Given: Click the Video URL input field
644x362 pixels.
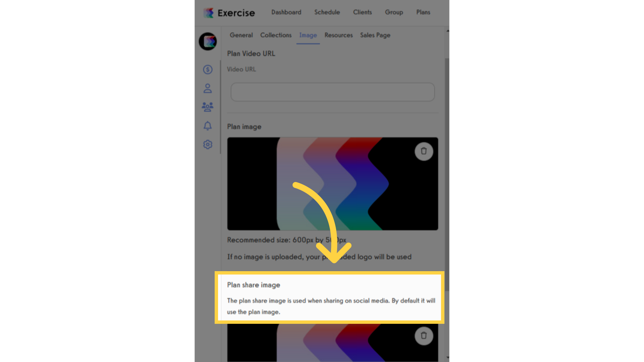Looking at the screenshot, I should coord(332,92).
